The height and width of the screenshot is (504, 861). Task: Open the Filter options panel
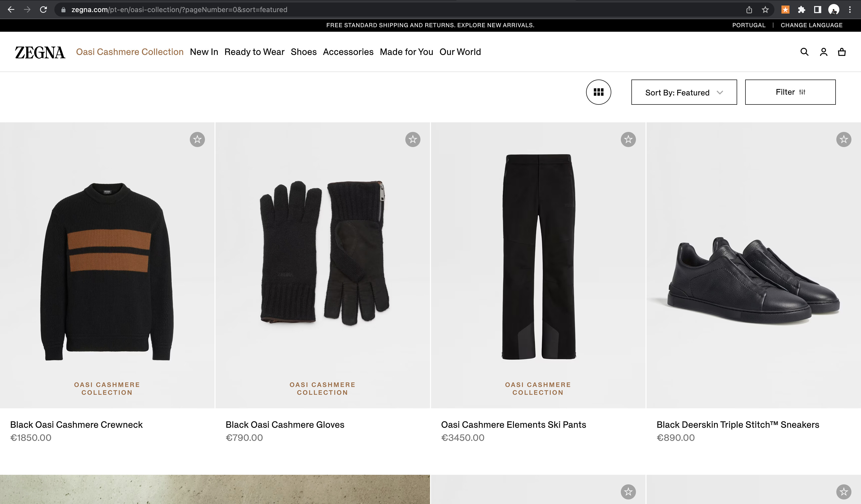tap(790, 92)
